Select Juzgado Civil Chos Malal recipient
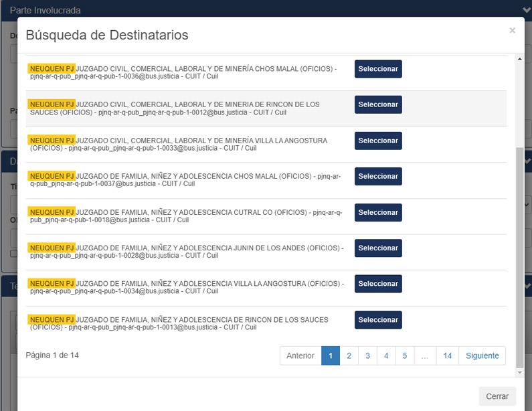 tap(378, 69)
